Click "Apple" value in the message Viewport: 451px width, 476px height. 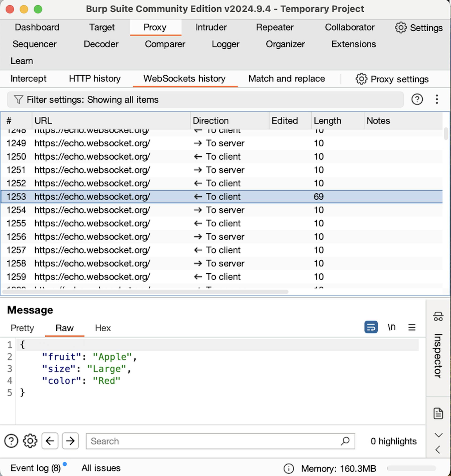click(112, 357)
